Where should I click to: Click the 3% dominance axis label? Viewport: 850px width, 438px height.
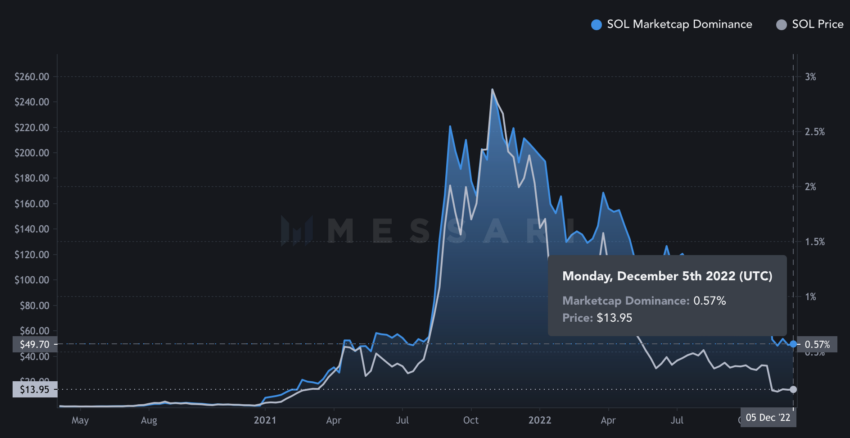(x=810, y=76)
